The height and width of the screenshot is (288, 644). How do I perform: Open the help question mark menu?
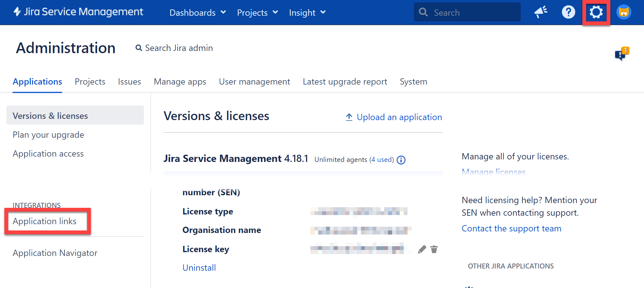point(568,12)
